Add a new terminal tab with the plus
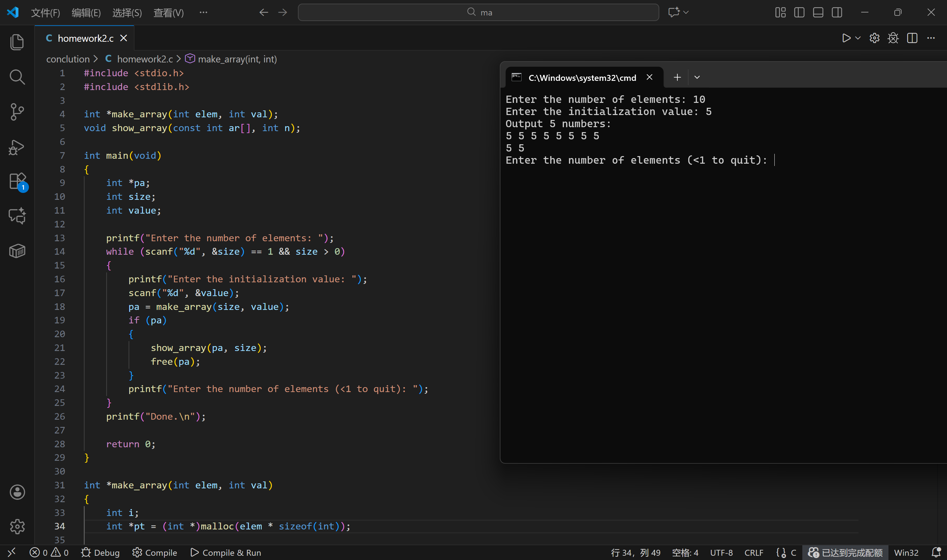The height and width of the screenshot is (560, 947). (677, 77)
